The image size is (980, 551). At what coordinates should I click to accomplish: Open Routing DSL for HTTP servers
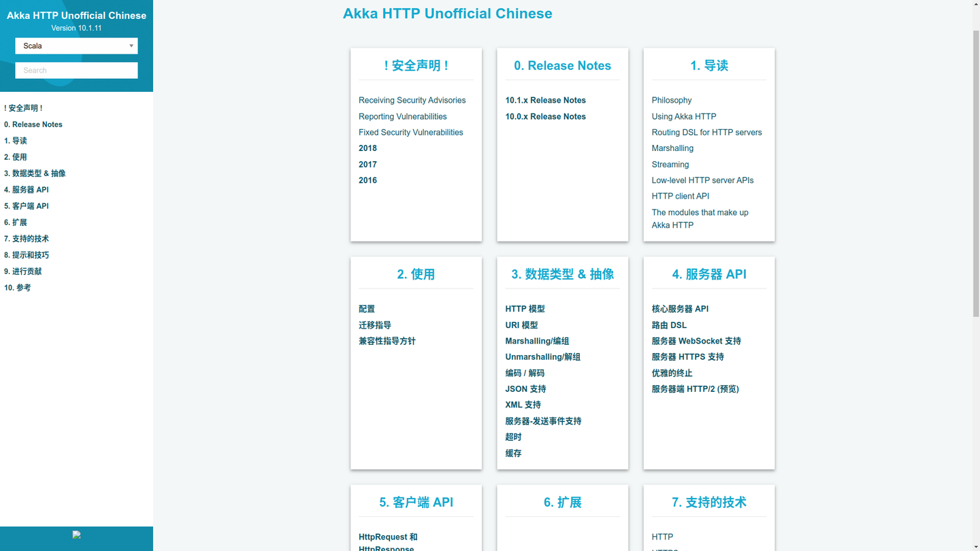(707, 132)
